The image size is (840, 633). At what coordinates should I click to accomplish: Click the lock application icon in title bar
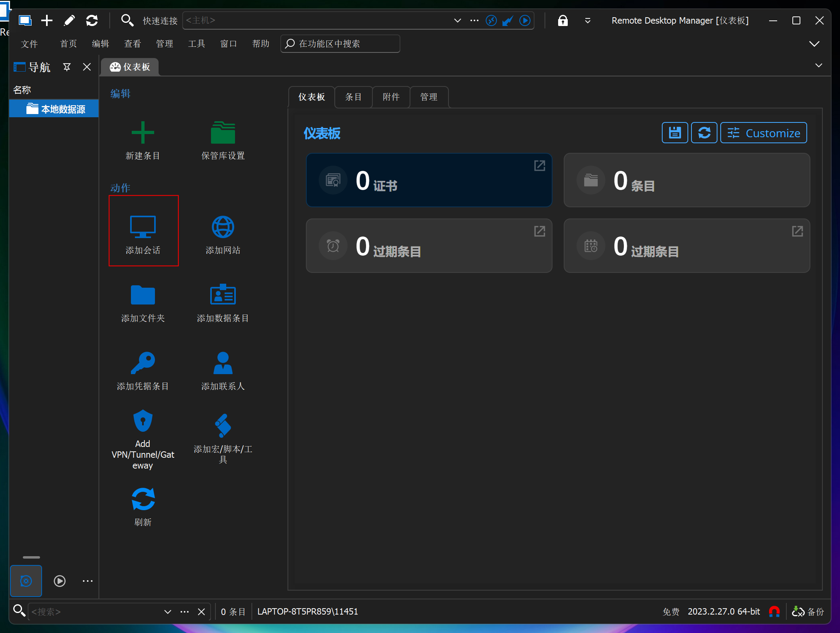coord(563,20)
